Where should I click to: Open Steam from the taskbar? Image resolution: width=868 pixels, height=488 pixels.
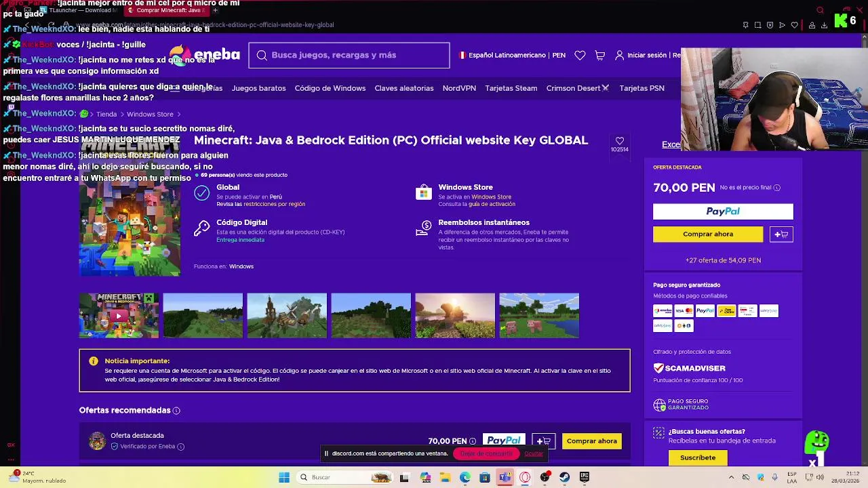pos(564,477)
